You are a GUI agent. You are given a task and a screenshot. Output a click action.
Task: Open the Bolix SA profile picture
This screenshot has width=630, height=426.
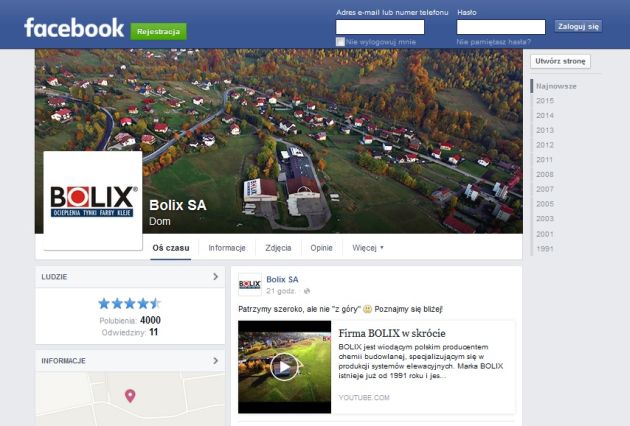point(93,201)
